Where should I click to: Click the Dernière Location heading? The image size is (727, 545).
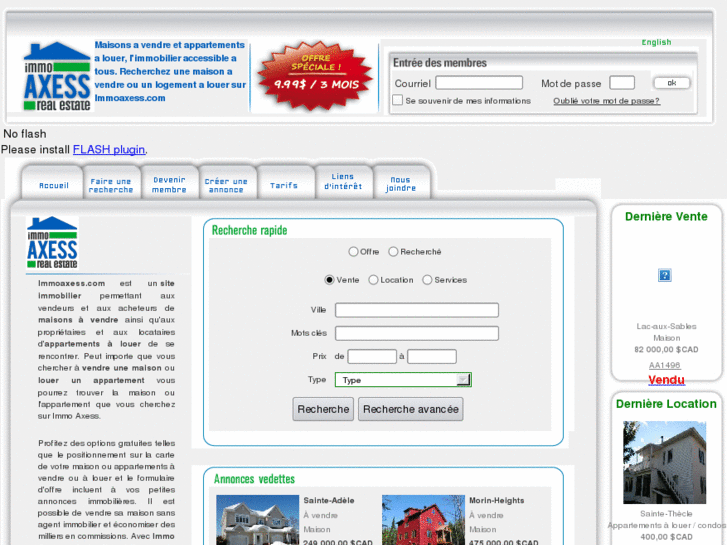point(666,404)
